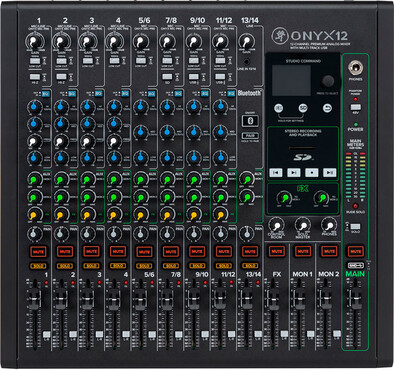Push the Studio Command select encoder knob
The width and height of the screenshot is (394, 370).
coord(328,81)
